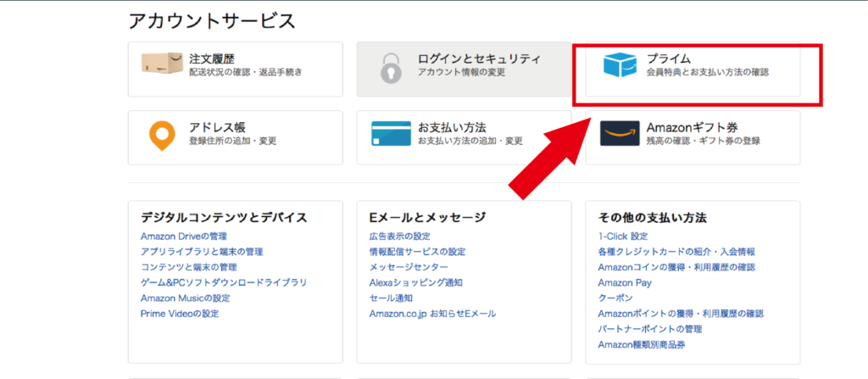The image size is (868, 379).
Task: Click セール通知 link
Action: pos(391,298)
